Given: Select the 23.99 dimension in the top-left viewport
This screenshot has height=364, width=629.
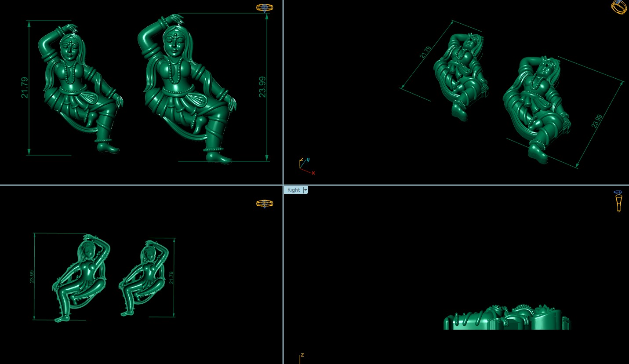Looking at the screenshot, I should (262, 87).
